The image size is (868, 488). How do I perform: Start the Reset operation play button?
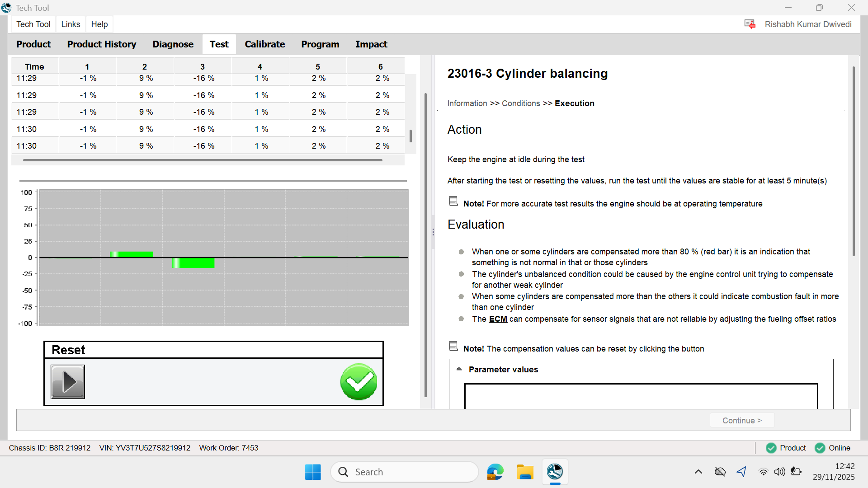tap(68, 382)
